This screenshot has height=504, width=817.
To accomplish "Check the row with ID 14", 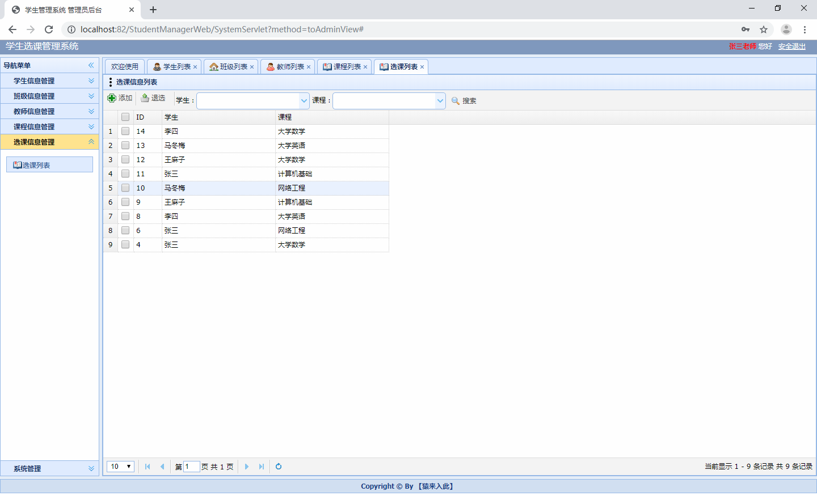I will [x=125, y=131].
